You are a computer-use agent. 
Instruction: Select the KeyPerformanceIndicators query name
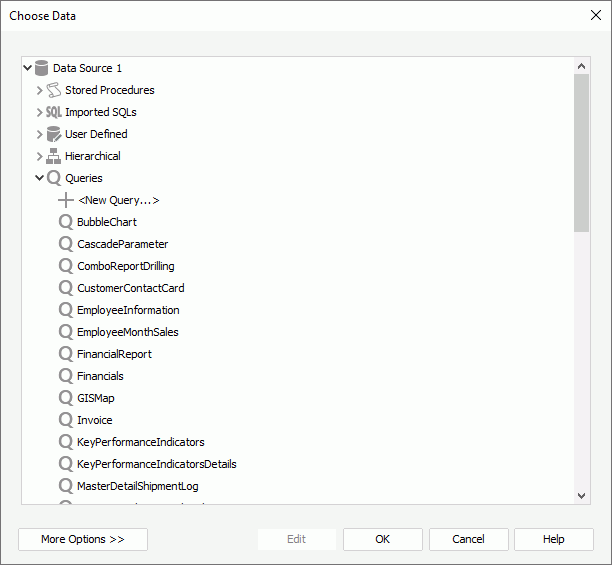pos(141,442)
